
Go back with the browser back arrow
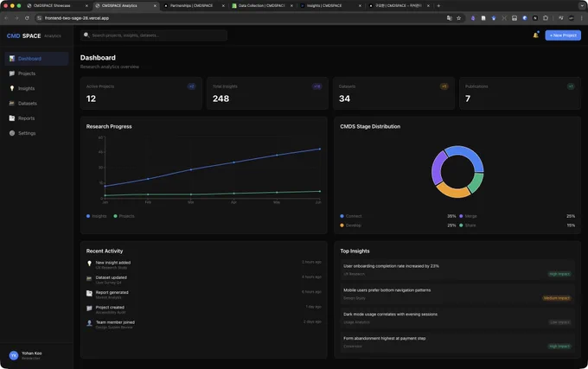click(6, 18)
